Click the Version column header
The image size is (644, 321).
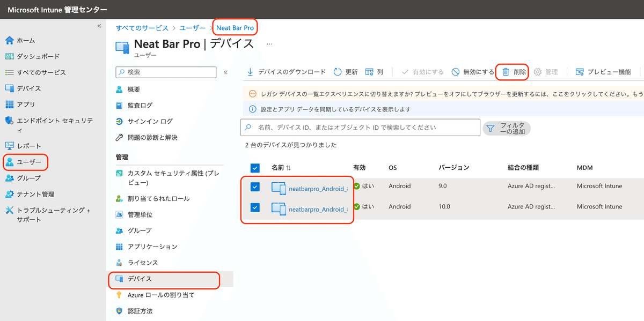[x=454, y=168]
